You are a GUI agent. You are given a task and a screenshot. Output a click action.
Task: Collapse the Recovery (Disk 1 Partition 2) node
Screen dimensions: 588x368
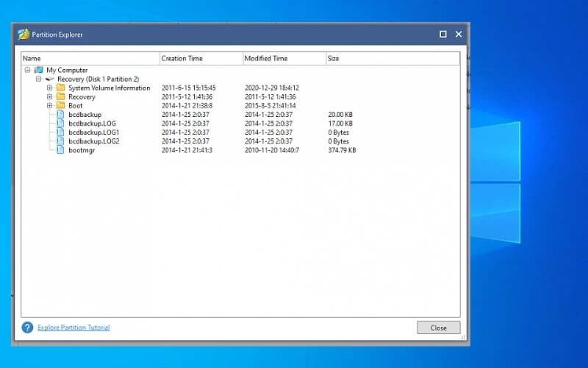(38, 79)
